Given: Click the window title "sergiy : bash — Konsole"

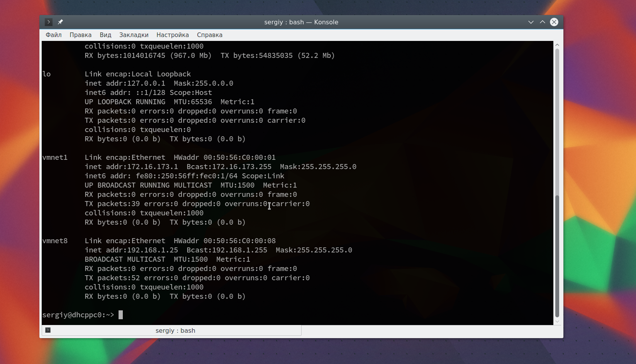Looking at the screenshot, I should 301,22.
